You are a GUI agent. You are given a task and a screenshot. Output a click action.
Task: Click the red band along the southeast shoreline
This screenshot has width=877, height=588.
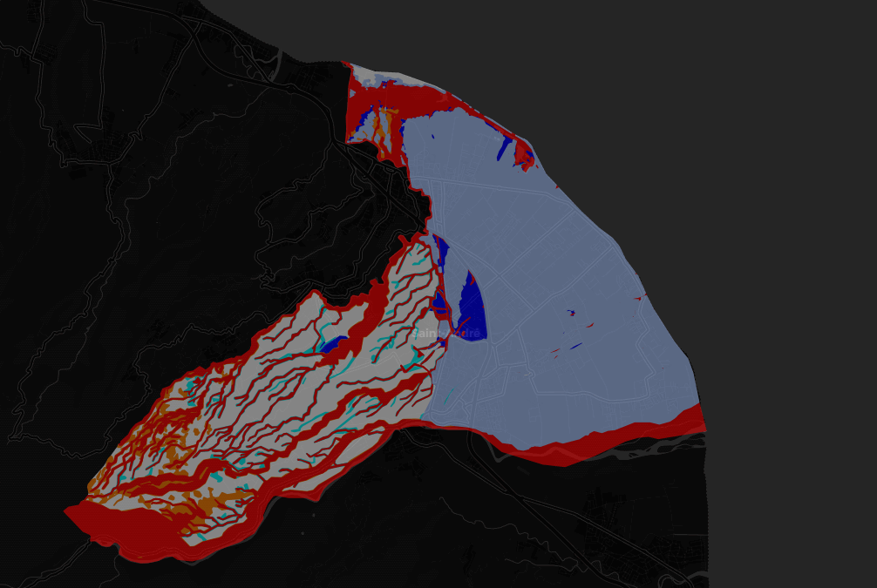point(610,440)
